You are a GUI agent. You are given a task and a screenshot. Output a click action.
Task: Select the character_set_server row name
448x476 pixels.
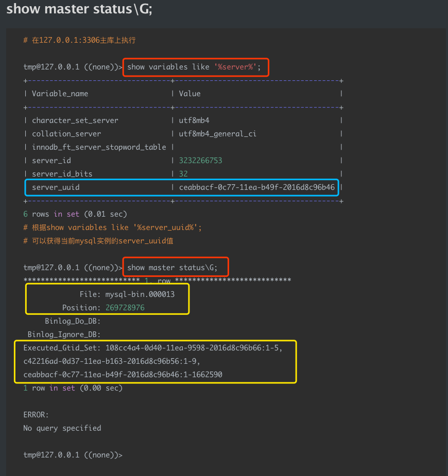pyautogui.click(x=75, y=120)
